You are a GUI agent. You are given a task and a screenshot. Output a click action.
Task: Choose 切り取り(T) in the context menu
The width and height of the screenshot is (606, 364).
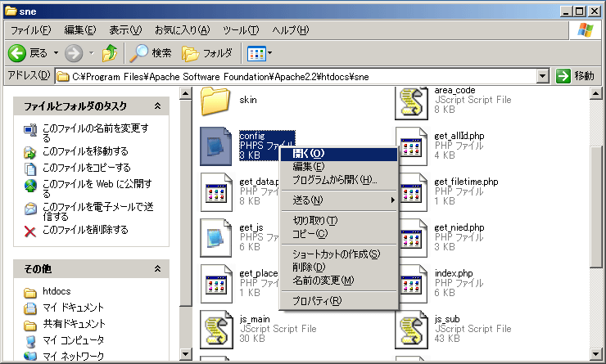coord(339,220)
